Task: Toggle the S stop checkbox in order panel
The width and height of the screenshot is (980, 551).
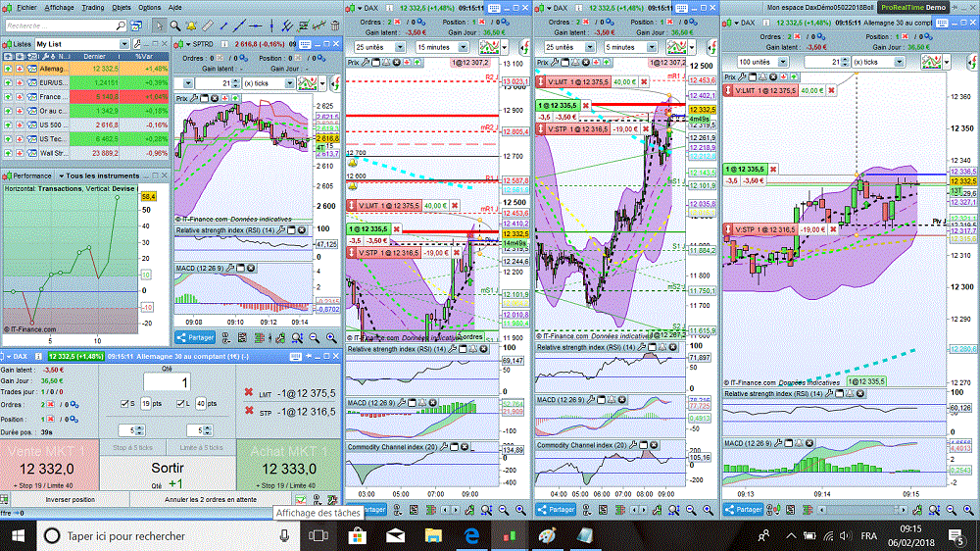Action: [124, 403]
